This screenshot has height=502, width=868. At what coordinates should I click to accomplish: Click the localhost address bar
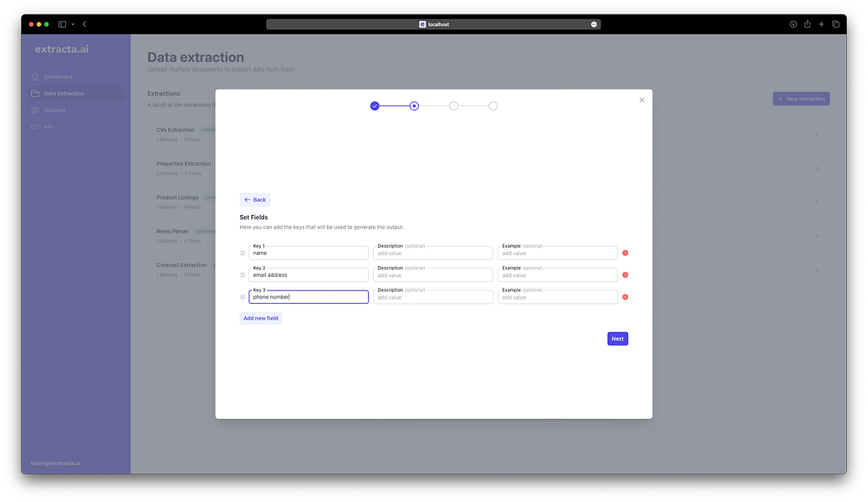pos(433,24)
